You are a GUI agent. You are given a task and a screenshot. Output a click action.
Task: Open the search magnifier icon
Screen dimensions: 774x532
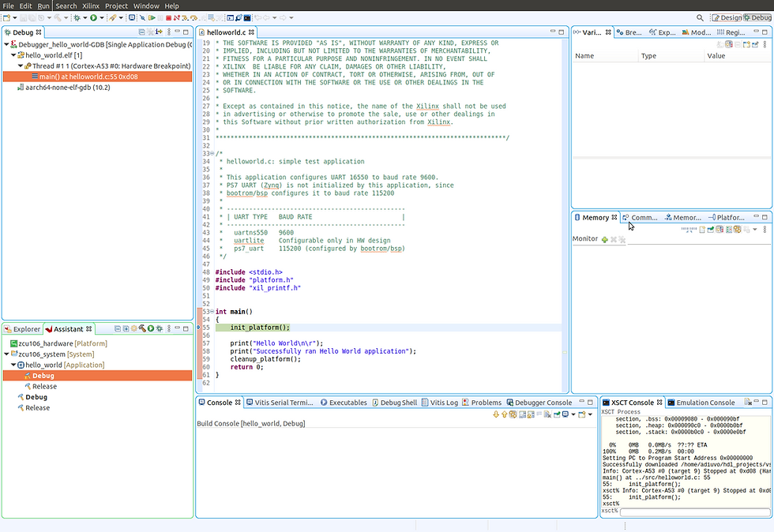pyautogui.click(x=700, y=18)
